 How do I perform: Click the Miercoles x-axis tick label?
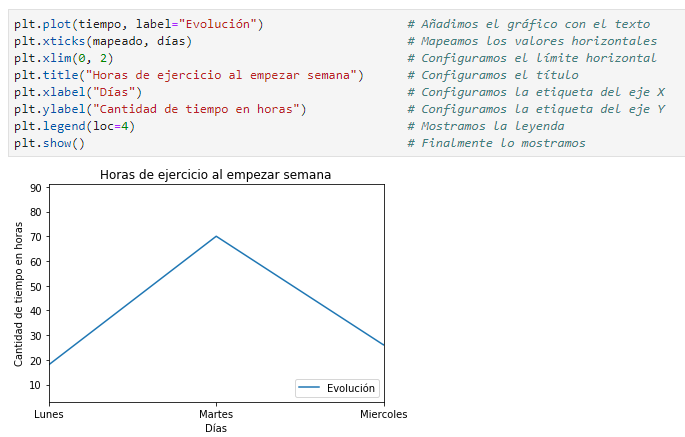(x=383, y=414)
